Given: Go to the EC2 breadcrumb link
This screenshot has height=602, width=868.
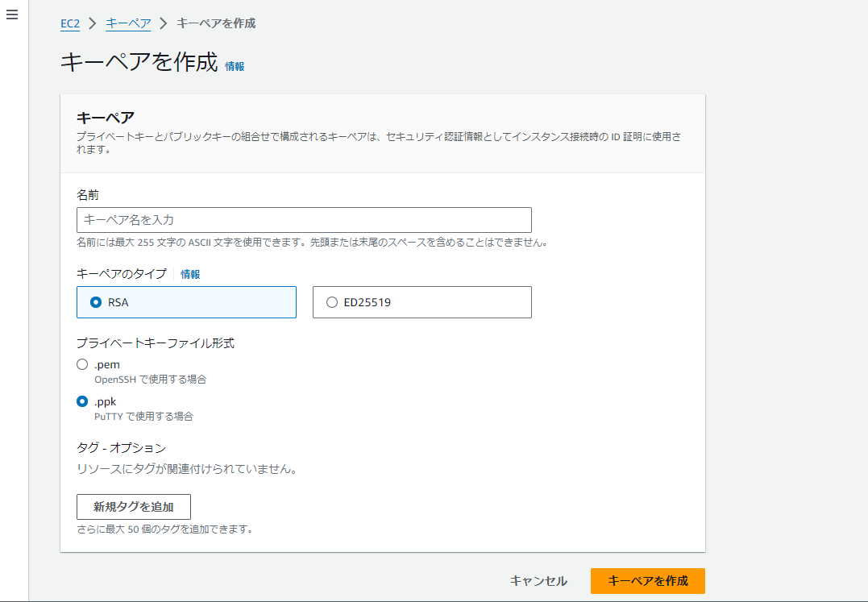Looking at the screenshot, I should tap(70, 23).
